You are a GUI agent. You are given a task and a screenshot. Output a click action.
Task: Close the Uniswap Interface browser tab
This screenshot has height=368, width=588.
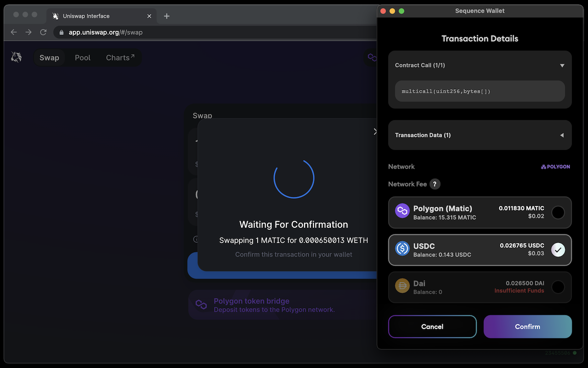tap(149, 16)
